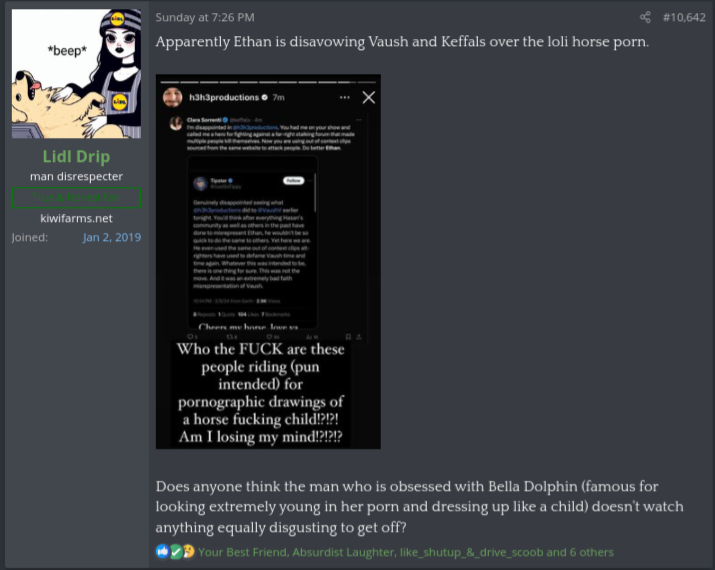Click the share icon beside post number
The image size is (715, 570).
[645, 18]
